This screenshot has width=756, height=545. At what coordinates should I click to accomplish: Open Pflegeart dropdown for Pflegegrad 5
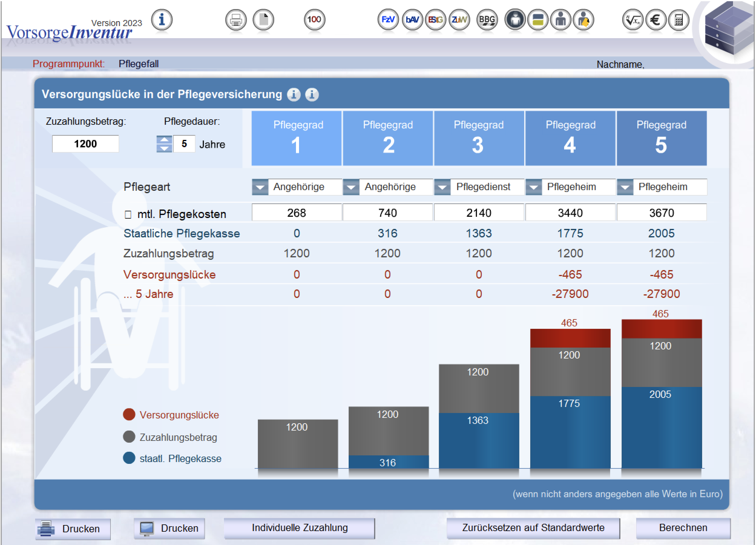625,187
